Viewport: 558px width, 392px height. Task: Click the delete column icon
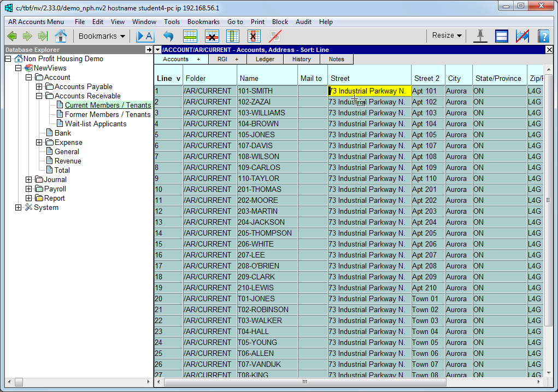(253, 37)
